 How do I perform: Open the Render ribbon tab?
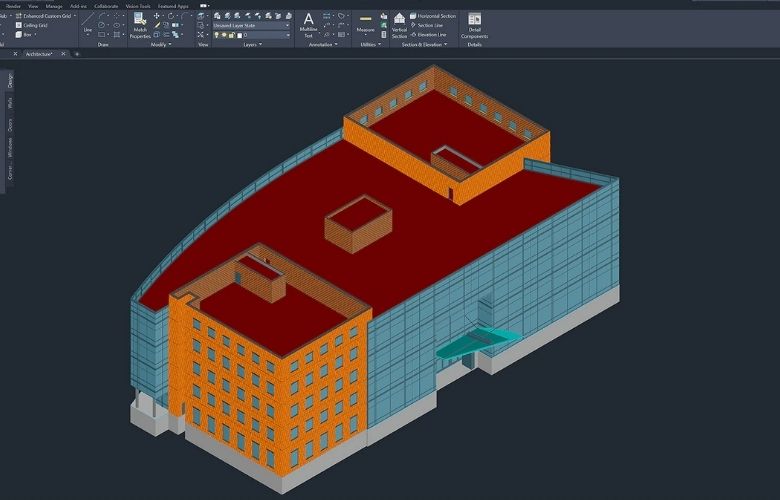point(13,6)
